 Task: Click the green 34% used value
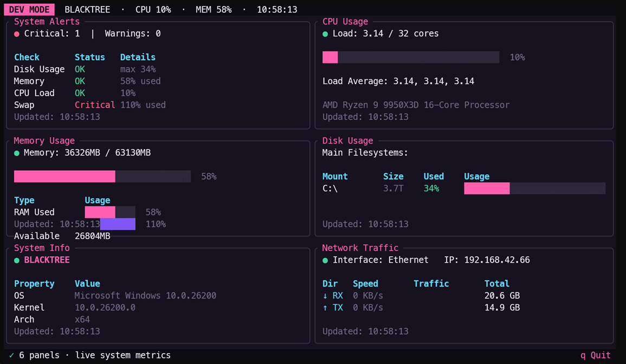point(431,188)
